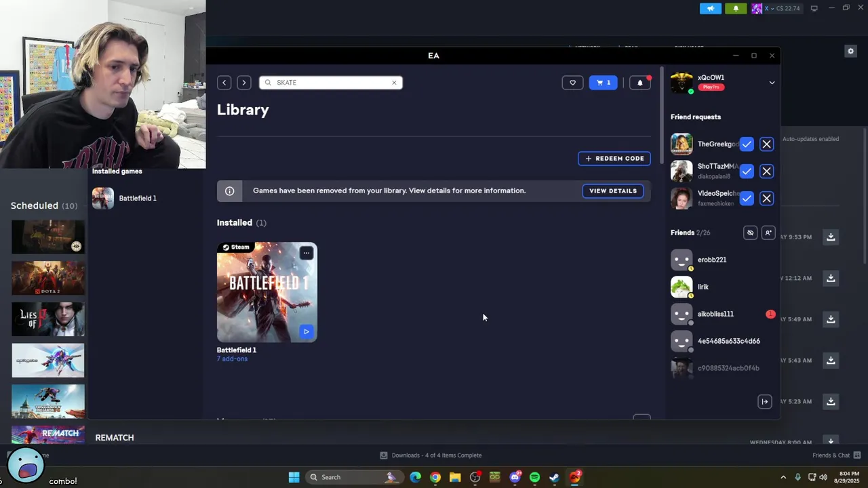Image resolution: width=868 pixels, height=488 pixels.
Task: Collapse the friends panel with arrow icon
Action: (x=764, y=402)
